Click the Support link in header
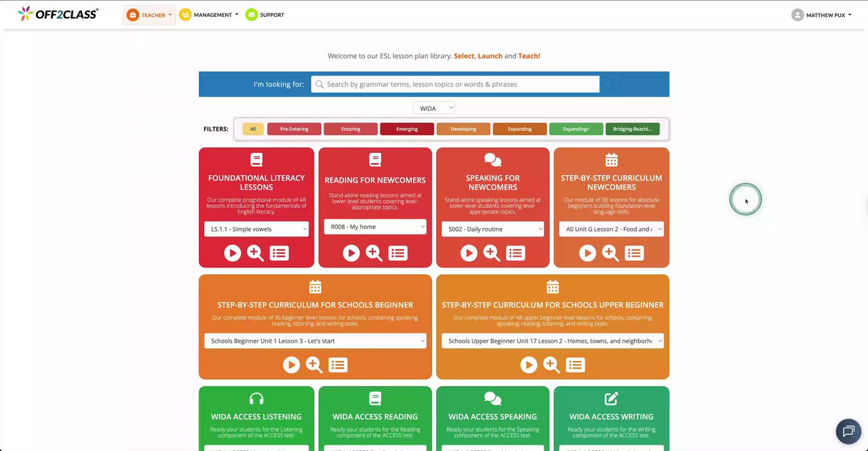868x451 pixels. click(265, 15)
